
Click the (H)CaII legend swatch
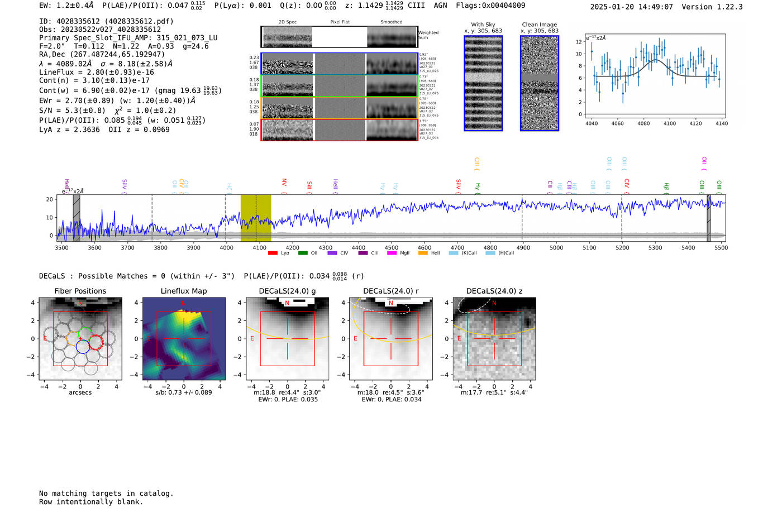(x=490, y=253)
